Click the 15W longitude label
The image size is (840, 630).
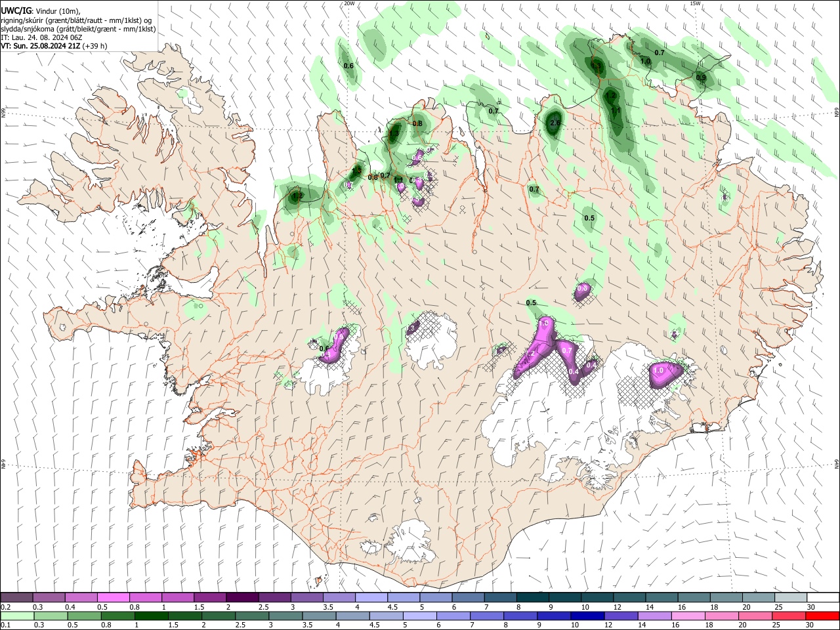pyautogui.click(x=695, y=3)
